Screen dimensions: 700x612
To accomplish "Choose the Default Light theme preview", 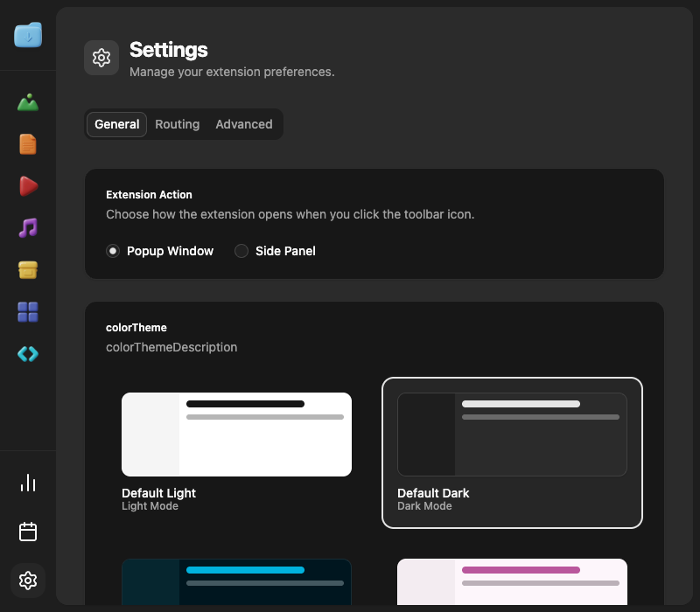I will coord(236,435).
